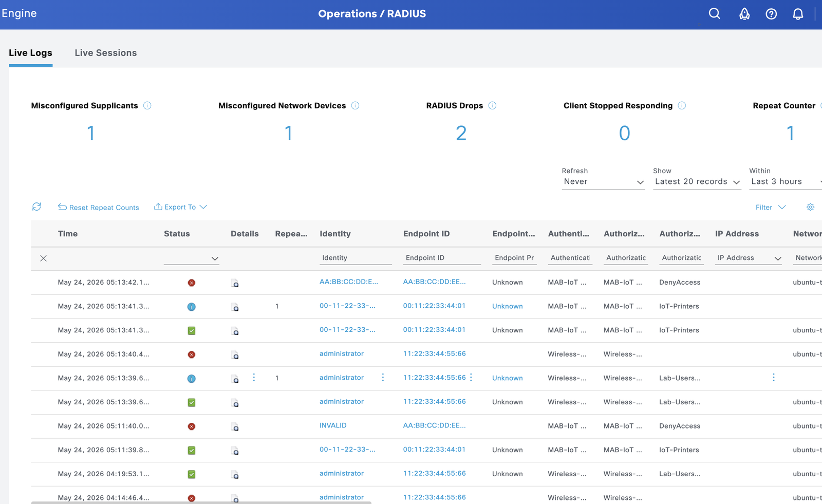This screenshot has width=822, height=504.
Task: Switch to Live Logs tab
Action: (30, 53)
